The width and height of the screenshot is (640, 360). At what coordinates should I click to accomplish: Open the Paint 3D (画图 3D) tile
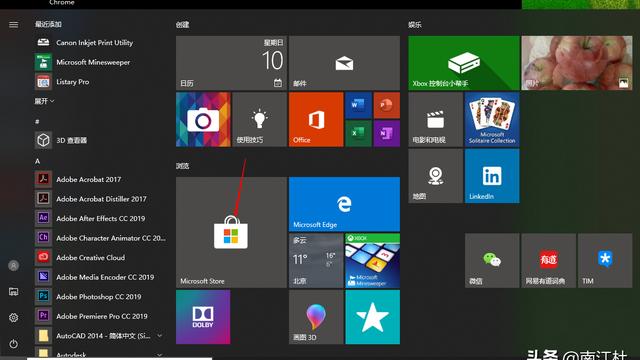(x=316, y=317)
